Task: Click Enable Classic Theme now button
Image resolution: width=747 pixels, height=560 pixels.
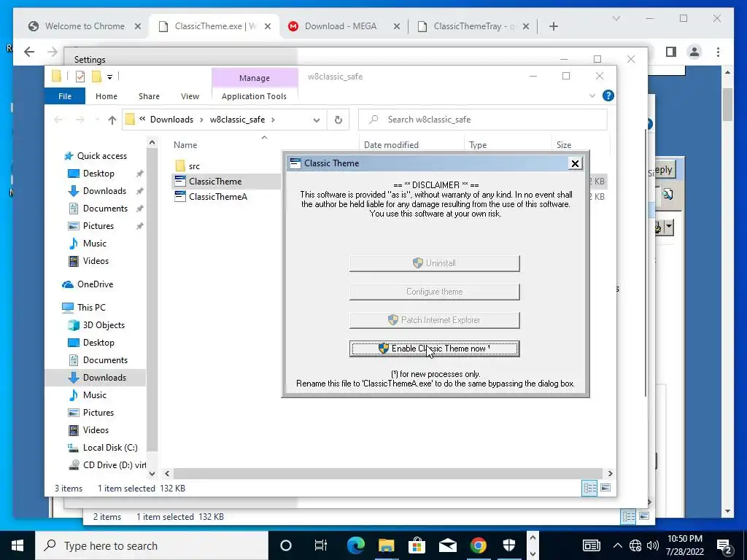Action: coord(434,349)
